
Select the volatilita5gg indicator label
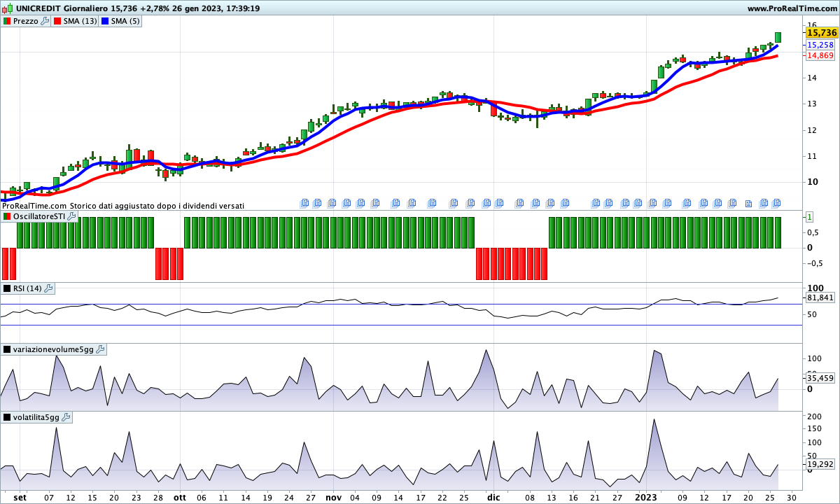[37, 417]
